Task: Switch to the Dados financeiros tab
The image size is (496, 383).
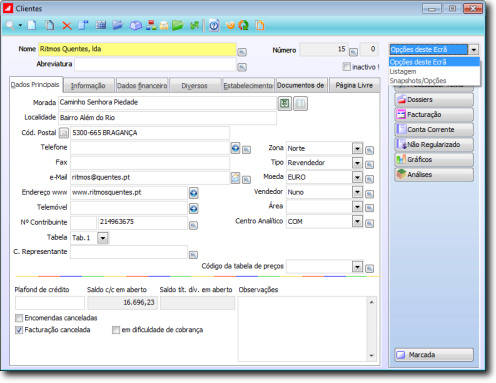Action: pyautogui.click(x=142, y=86)
